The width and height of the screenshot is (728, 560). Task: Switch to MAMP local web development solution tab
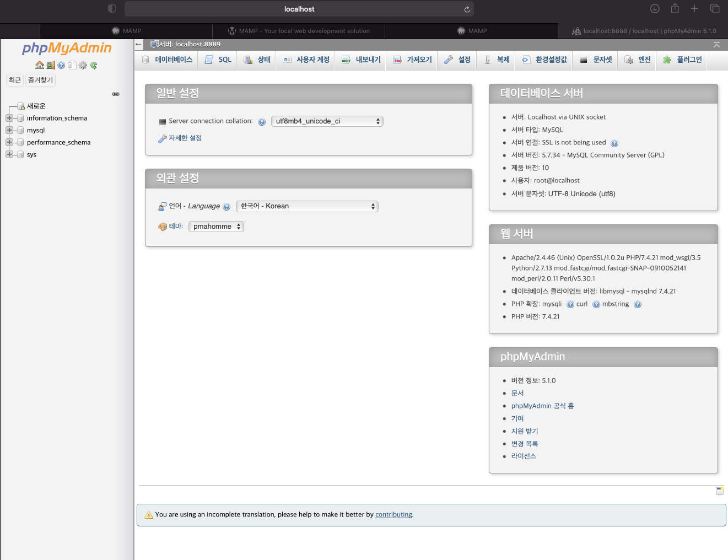tap(299, 31)
